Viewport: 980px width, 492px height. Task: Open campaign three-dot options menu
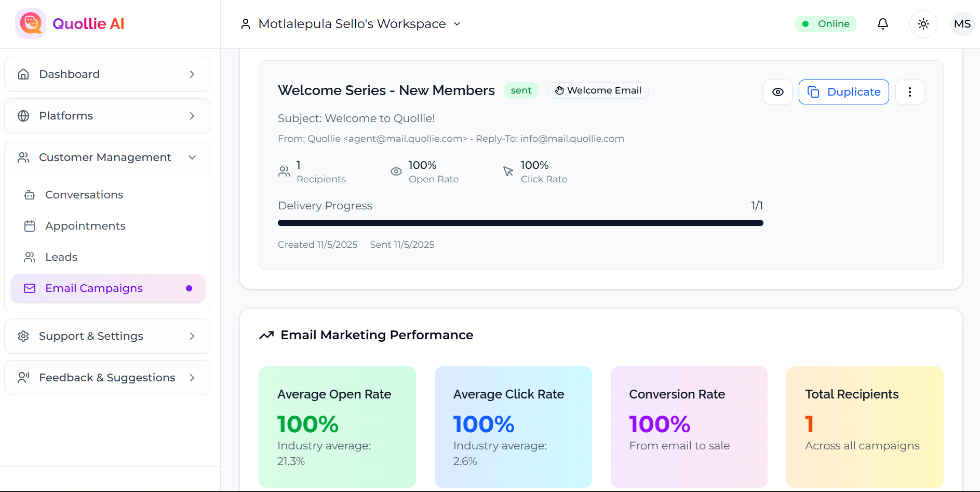point(909,92)
